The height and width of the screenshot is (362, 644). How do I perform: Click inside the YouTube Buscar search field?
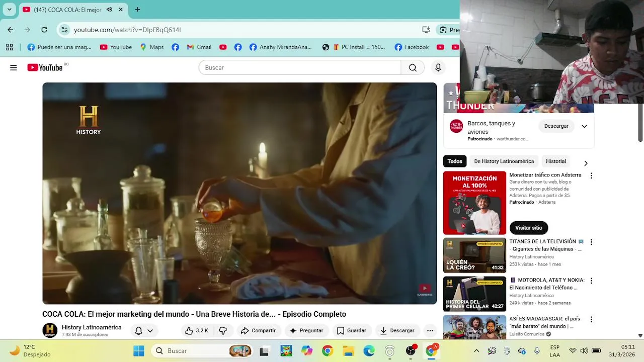tap(300, 68)
